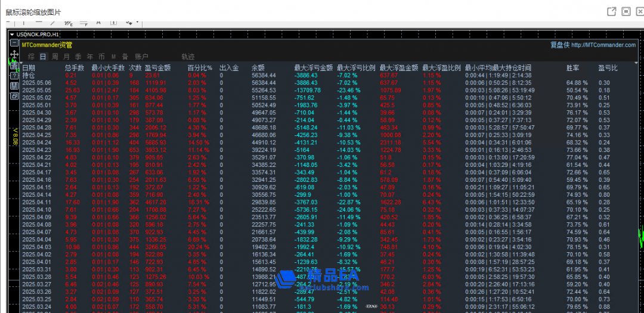
Task: Open the http://MTCommander.com link
Action: pyautogui.click(x=603, y=45)
